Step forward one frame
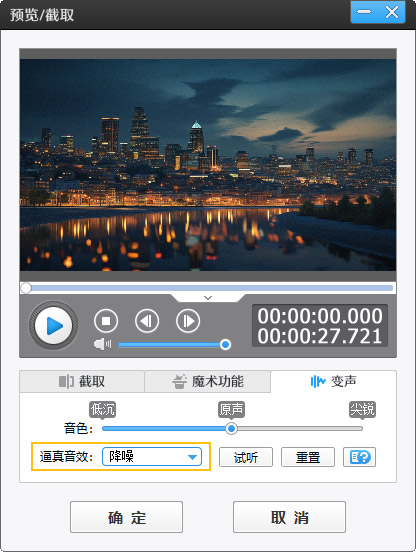The height and width of the screenshot is (552, 416). pos(188,321)
